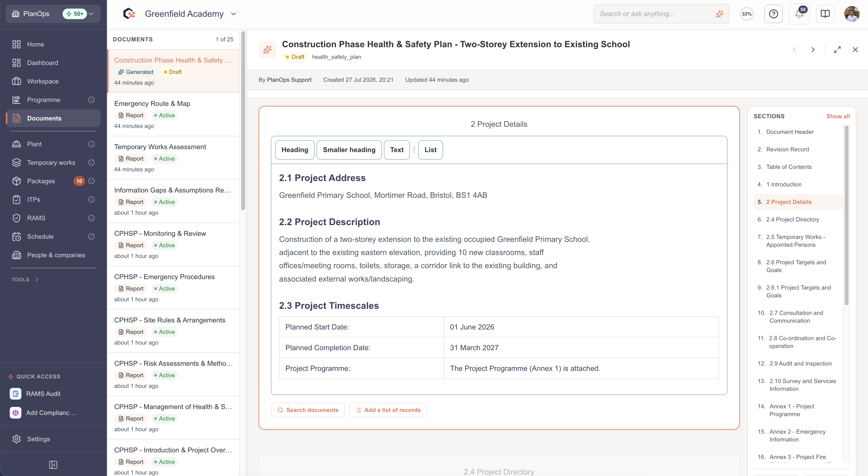Apply the List format button
This screenshot has height=476, width=868.
click(430, 150)
